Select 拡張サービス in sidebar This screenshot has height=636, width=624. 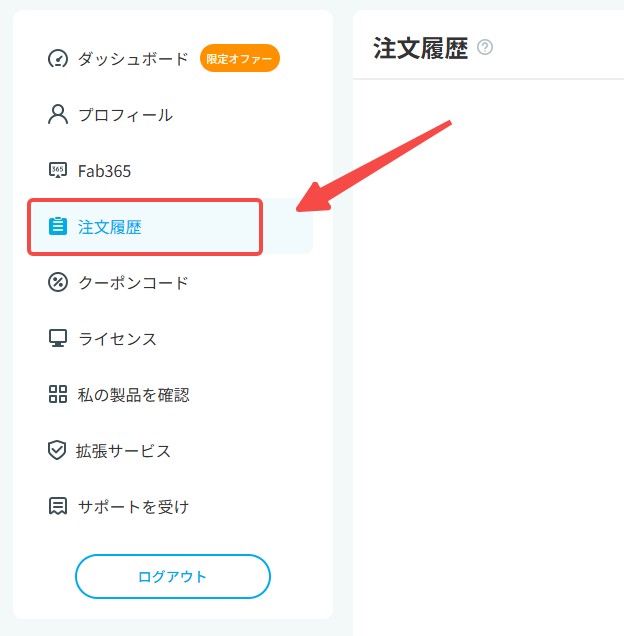(x=125, y=451)
